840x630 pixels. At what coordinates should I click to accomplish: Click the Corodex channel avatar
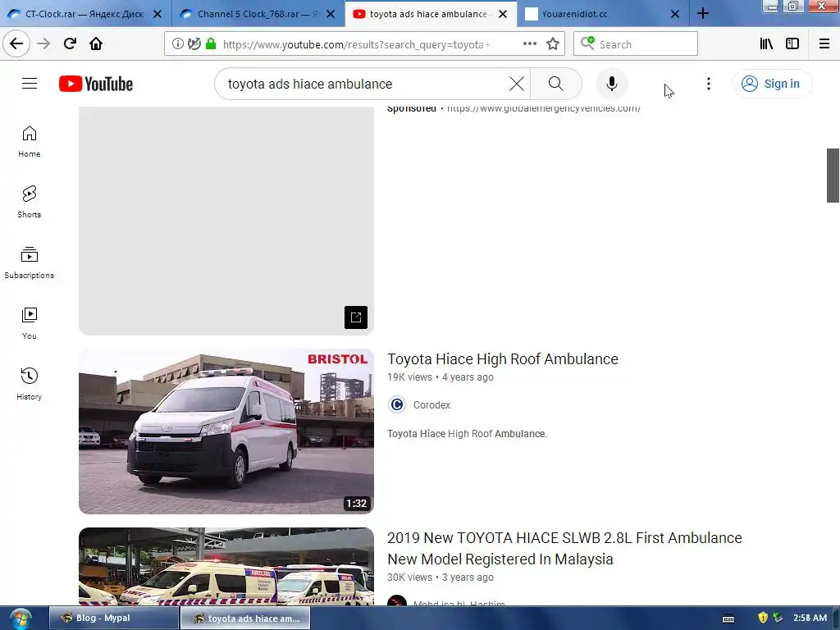397,404
